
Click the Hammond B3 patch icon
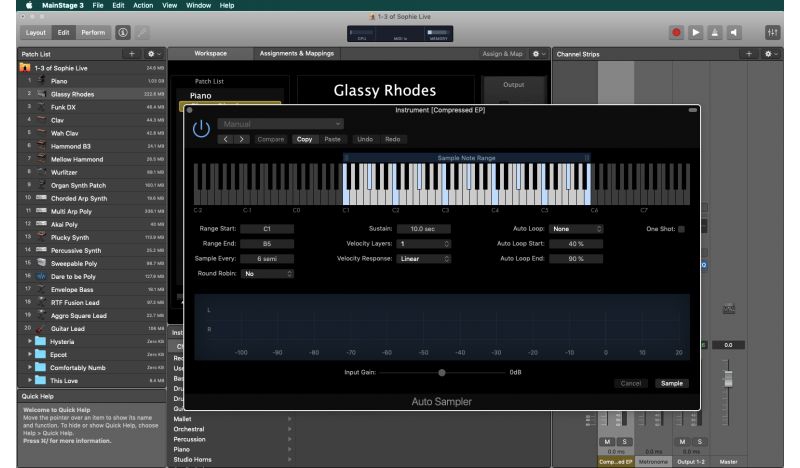[x=41, y=146]
